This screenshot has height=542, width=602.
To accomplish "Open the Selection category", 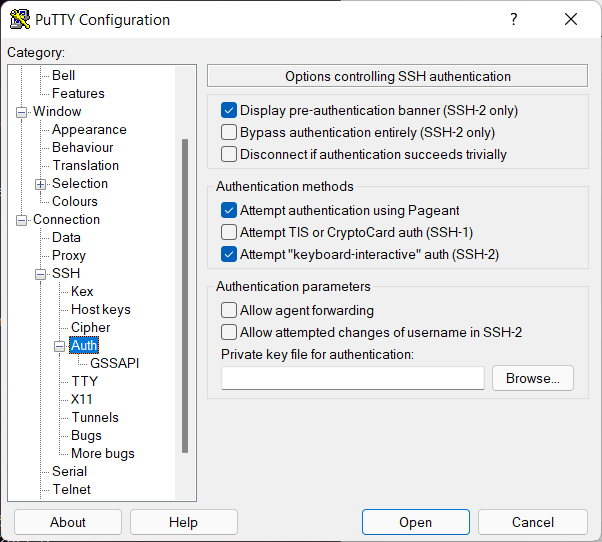I will (x=80, y=183).
